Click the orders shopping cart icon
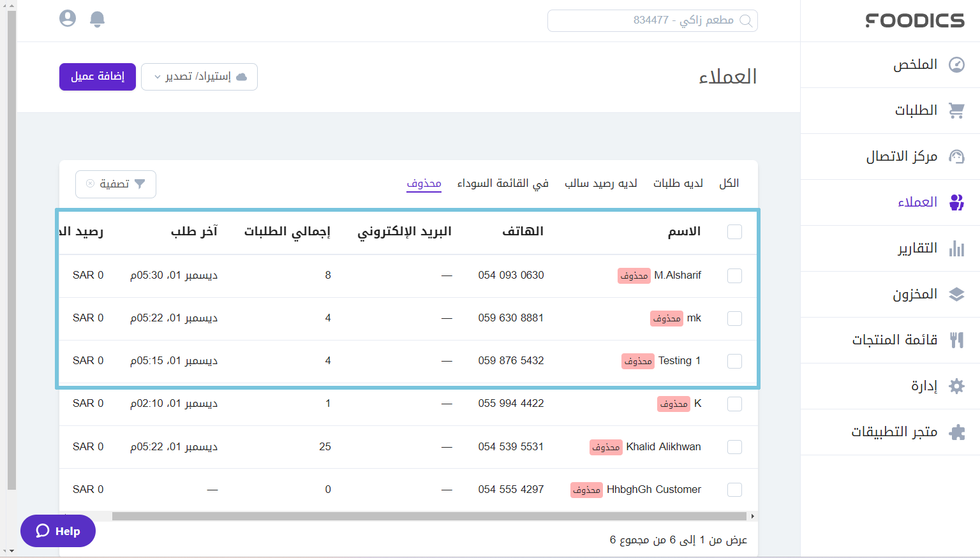The image size is (980, 558). [x=956, y=110]
